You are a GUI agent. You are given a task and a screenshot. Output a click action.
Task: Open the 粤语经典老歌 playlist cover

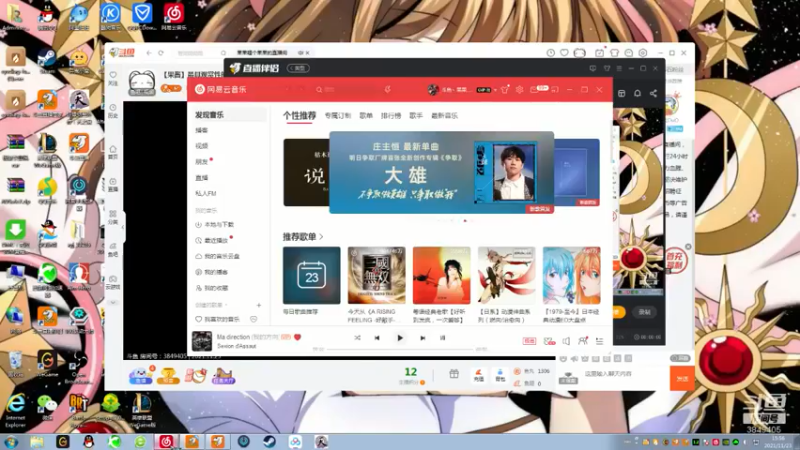[441, 276]
